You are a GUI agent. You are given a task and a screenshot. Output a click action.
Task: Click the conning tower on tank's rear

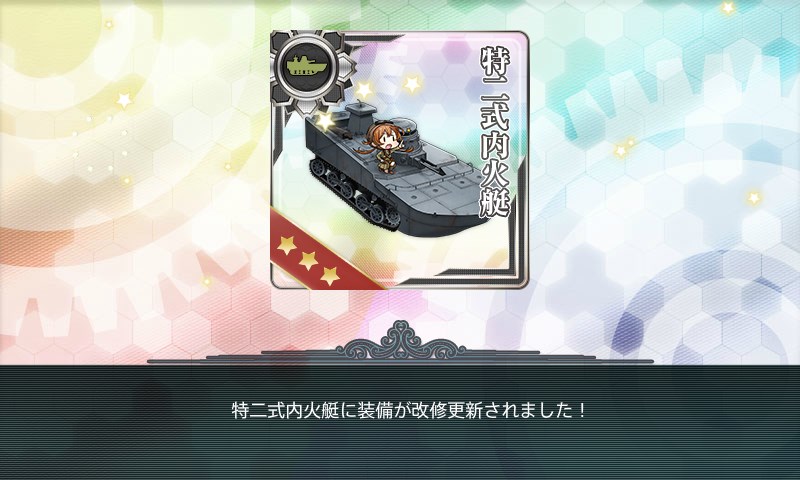pos(361,118)
